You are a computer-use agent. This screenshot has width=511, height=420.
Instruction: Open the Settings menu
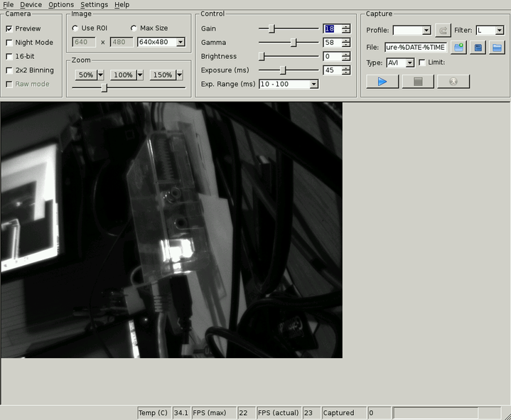click(x=95, y=4)
